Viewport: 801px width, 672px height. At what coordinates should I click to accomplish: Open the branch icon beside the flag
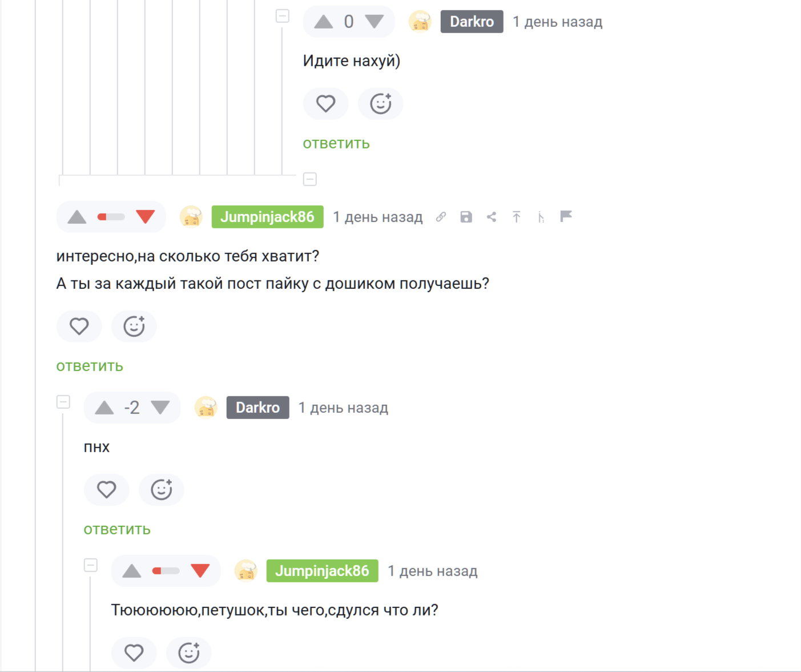[541, 217]
